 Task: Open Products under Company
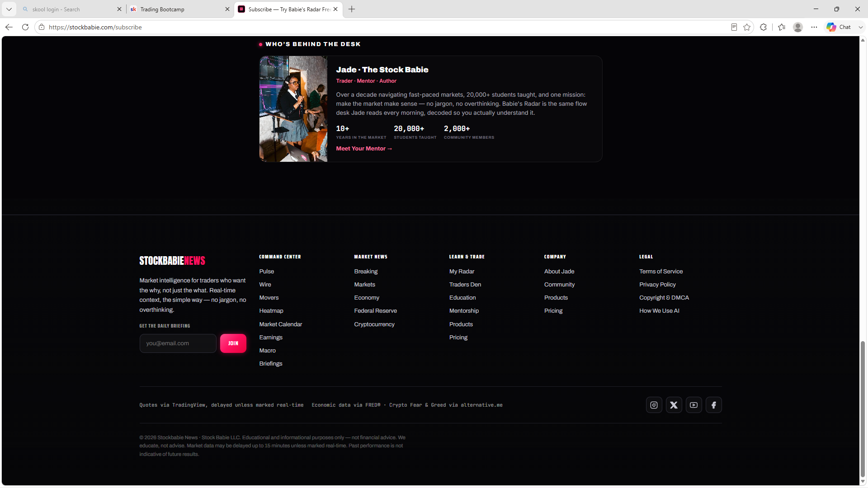tap(556, 298)
